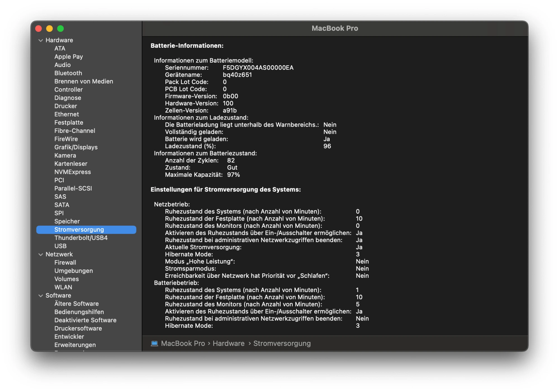Screen dimensions: 559x392
Task: Open Thunderbolt/USB4 entry
Action: (x=81, y=238)
